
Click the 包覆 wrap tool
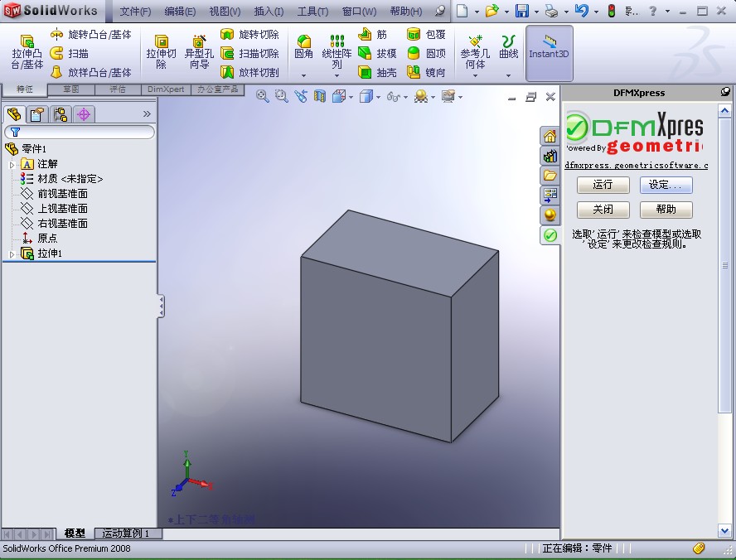(x=426, y=34)
